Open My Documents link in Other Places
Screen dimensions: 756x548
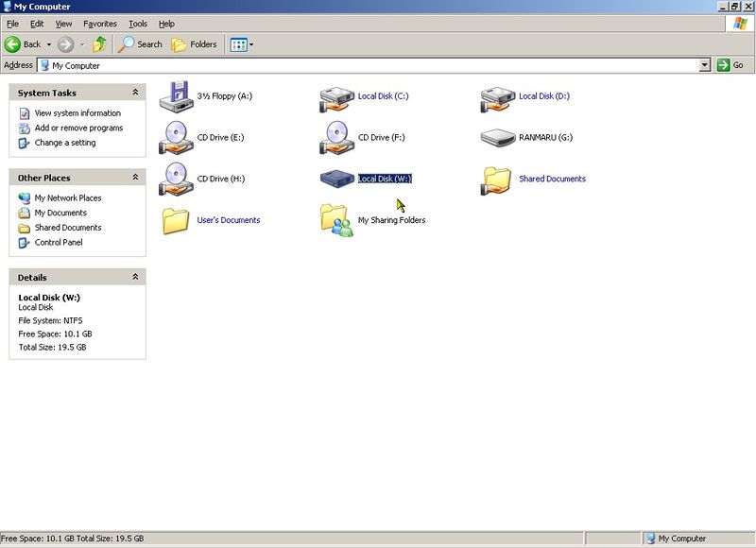(x=60, y=213)
